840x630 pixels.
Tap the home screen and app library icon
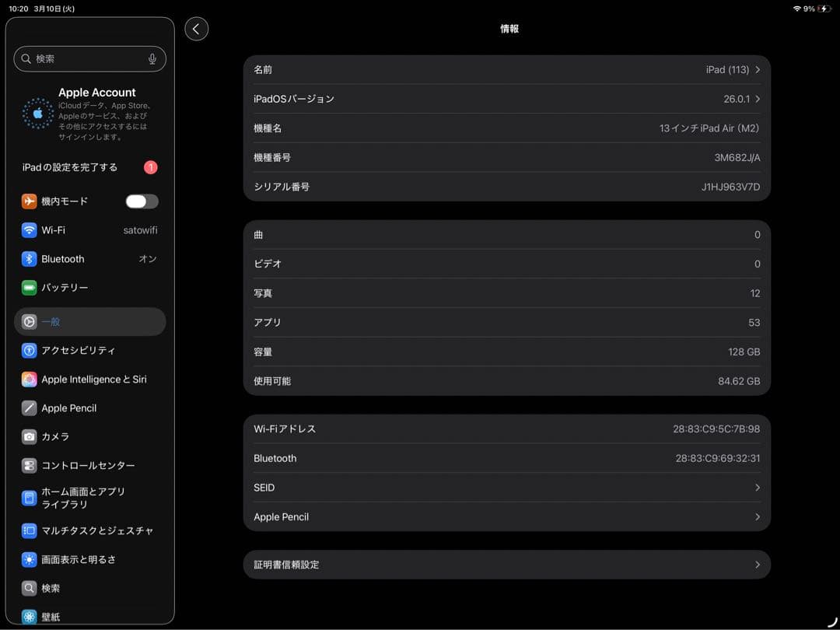tap(29, 499)
